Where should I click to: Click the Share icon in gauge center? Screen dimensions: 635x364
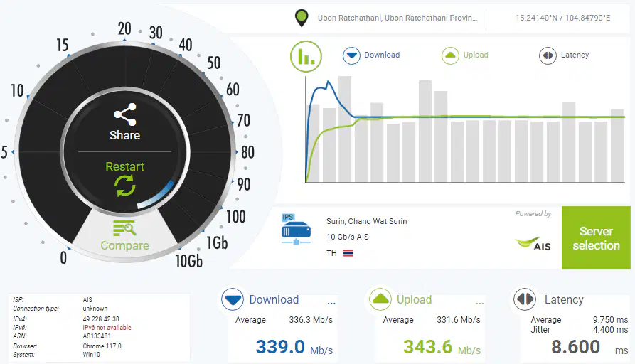tap(124, 114)
